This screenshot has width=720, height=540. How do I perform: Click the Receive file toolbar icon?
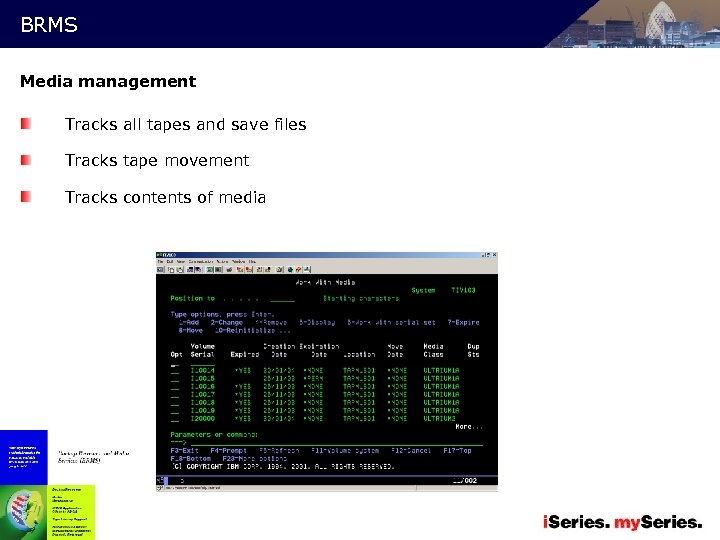pos(198,270)
